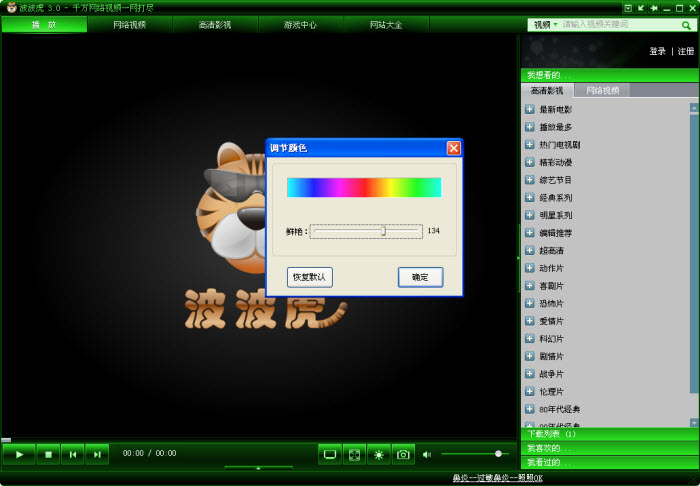Take a snapshot with the camera icon
The height and width of the screenshot is (486, 700).
click(403, 454)
